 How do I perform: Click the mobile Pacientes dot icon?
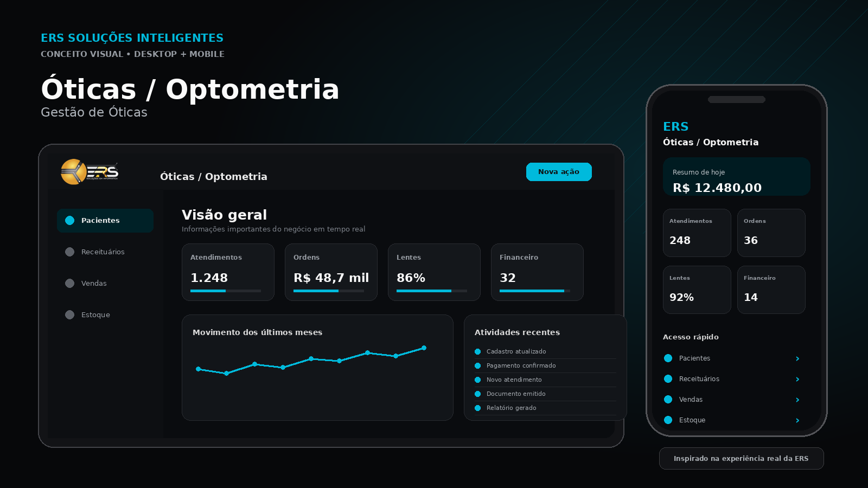click(668, 358)
